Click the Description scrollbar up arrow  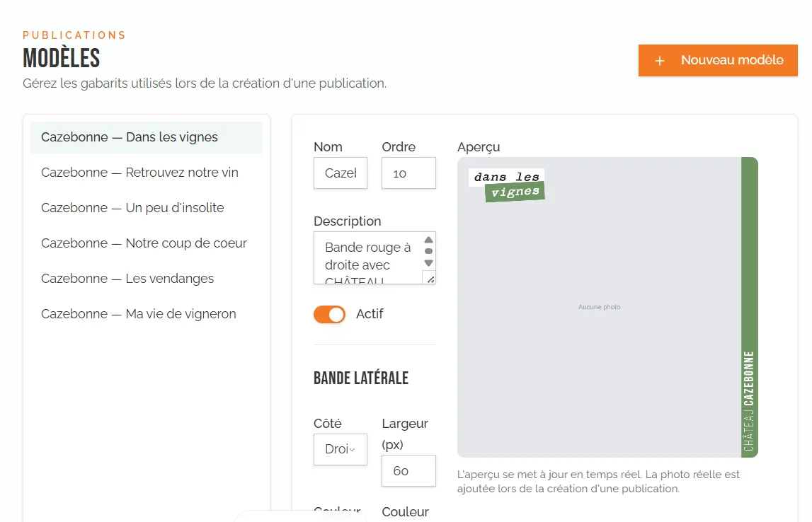coord(428,240)
